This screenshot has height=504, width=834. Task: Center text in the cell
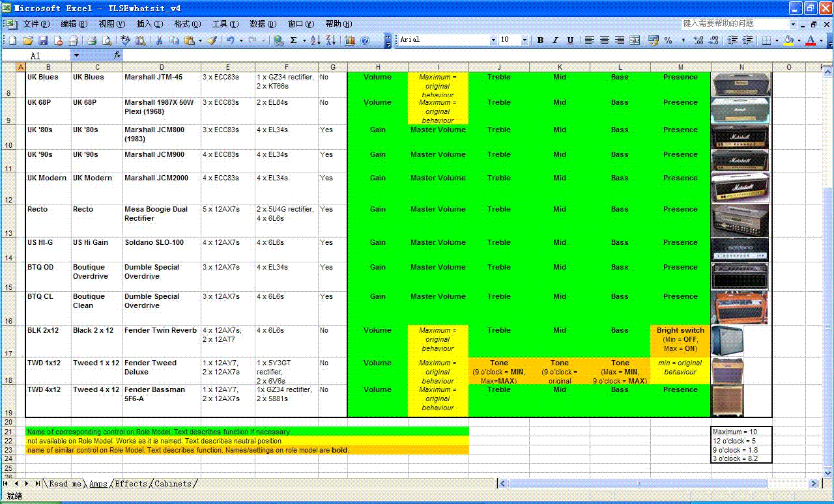pyautogui.click(x=605, y=40)
